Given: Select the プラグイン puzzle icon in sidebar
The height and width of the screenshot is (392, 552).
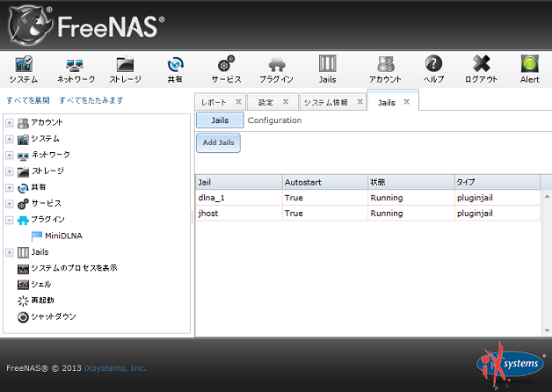Looking at the screenshot, I should pos(23,221).
